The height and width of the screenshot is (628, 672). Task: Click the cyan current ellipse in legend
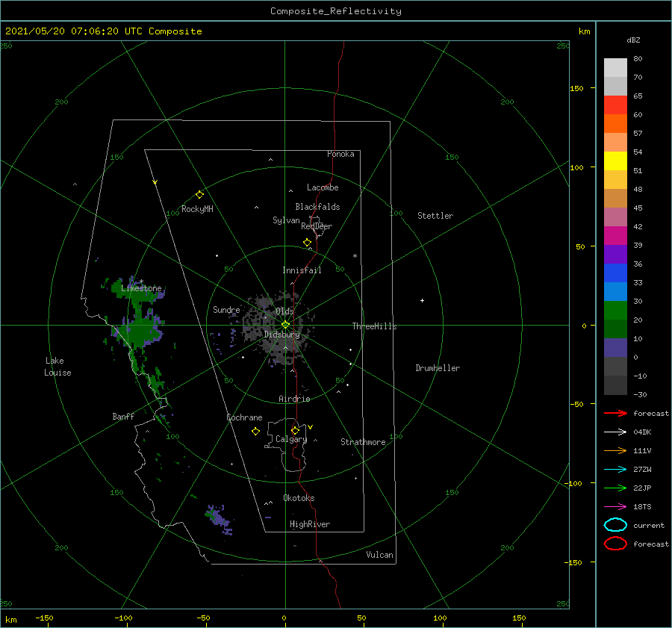pyautogui.click(x=615, y=525)
